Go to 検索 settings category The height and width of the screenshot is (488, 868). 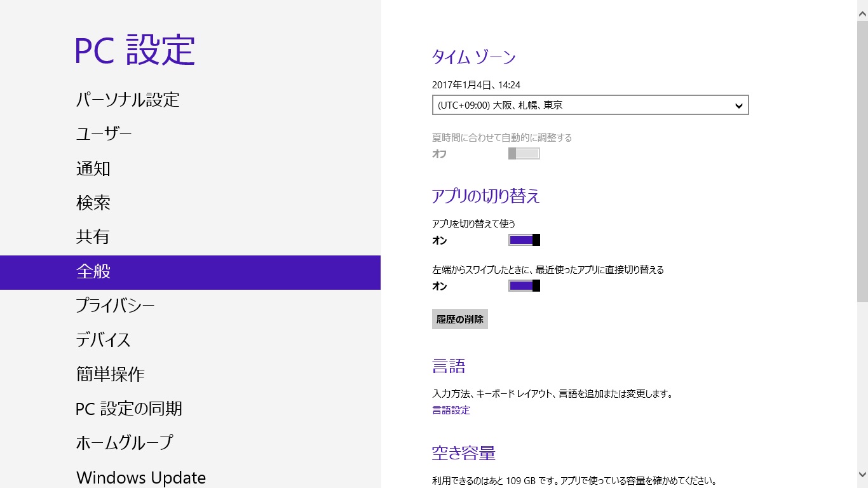tap(93, 203)
